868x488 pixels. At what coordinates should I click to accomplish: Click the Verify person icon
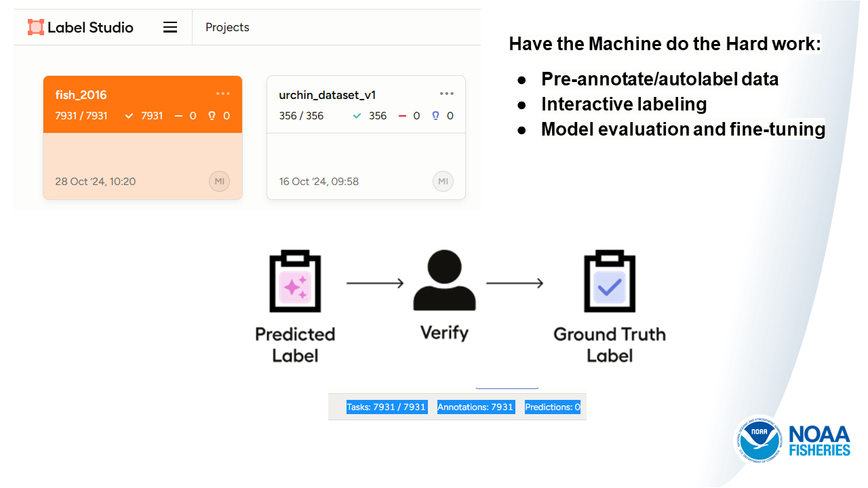[x=444, y=281]
